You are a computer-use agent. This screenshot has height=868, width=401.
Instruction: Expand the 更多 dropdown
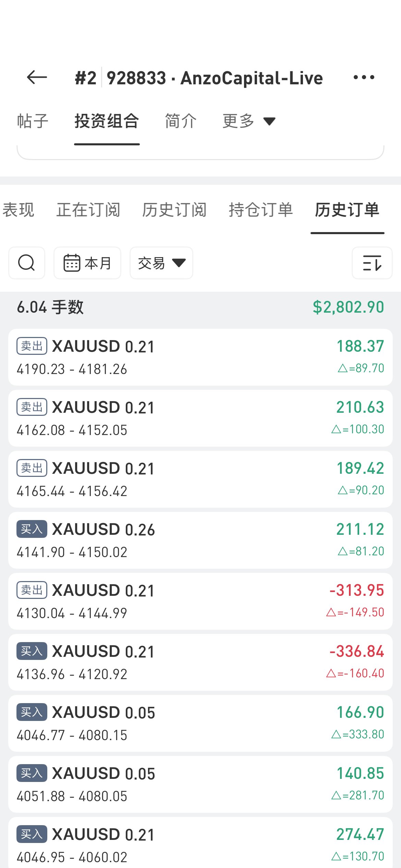(x=249, y=121)
